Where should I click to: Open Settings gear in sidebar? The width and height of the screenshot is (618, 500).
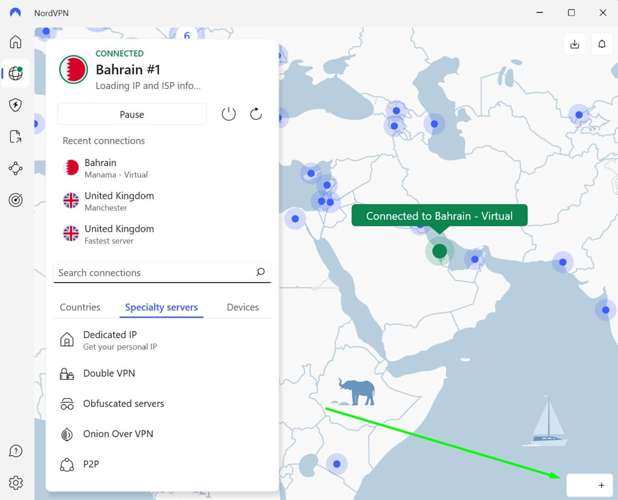[15, 483]
